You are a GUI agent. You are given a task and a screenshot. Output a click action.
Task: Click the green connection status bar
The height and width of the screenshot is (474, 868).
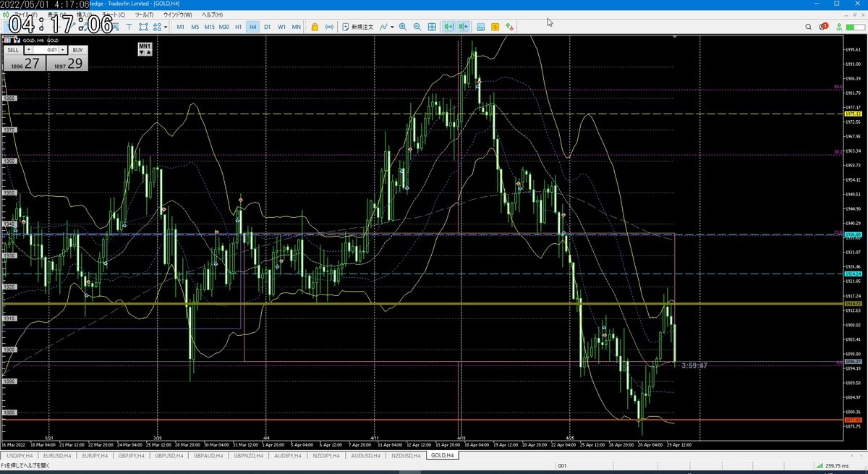[856, 27]
